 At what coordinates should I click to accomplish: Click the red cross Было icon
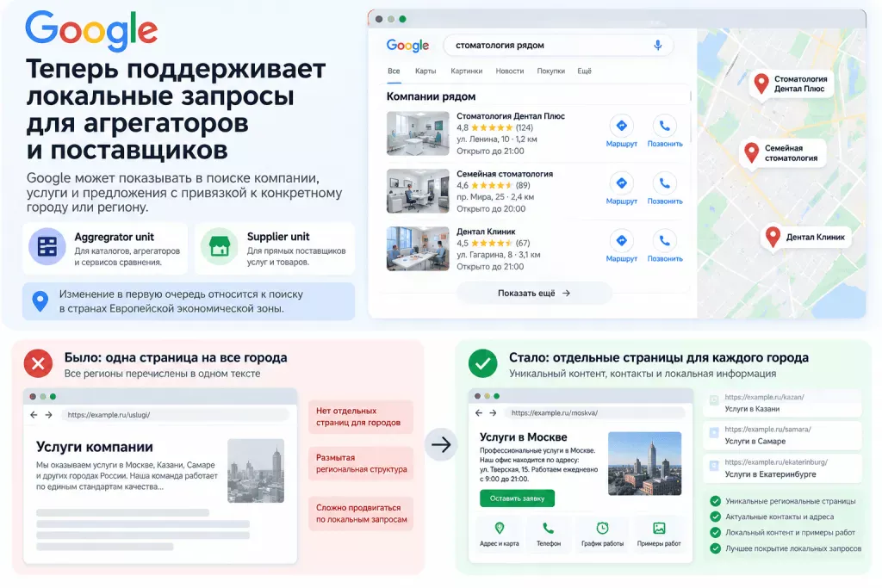(x=38, y=363)
